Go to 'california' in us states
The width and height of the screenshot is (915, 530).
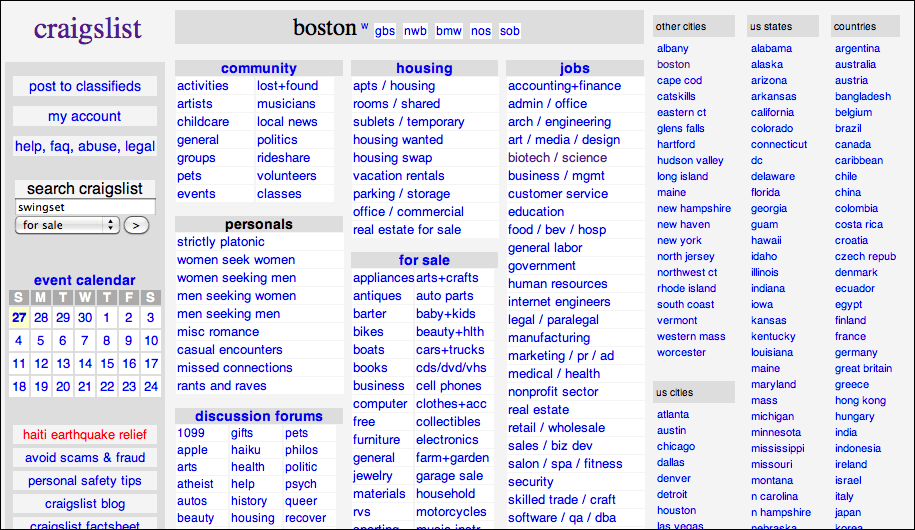coord(772,112)
